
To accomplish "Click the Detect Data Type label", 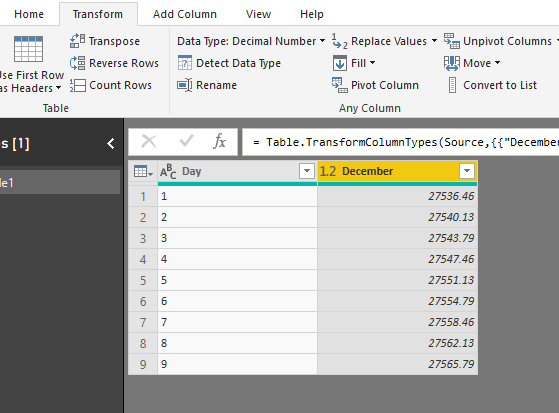I will pyautogui.click(x=239, y=63).
